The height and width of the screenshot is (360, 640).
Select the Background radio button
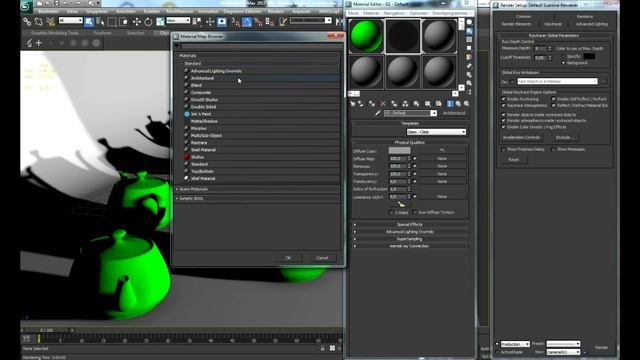pyautogui.click(x=563, y=63)
